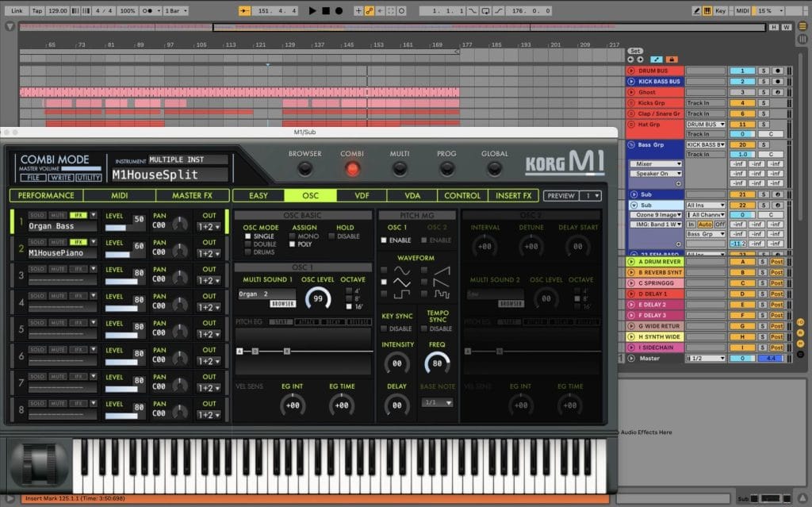Viewport: 812px width, 507px height.
Task: Open the OUT dropdown for Organ Bass timbre
Action: (x=209, y=226)
